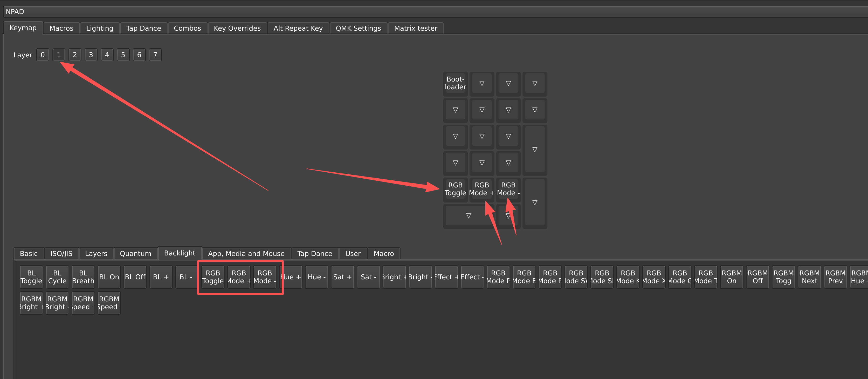The width and height of the screenshot is (868, 379).
Task: Open App, Media and Mouse keycode tab
Action: pos(246,254)
